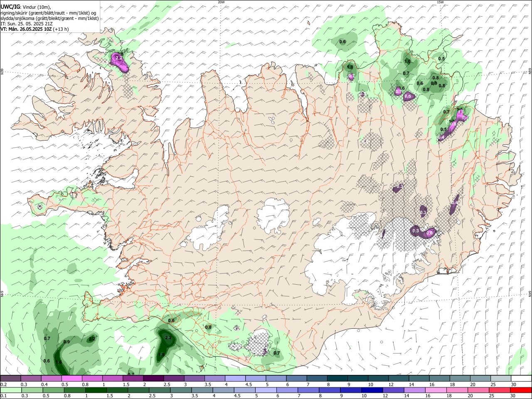Click the '1.8' rainfall value on map
This screenshot has height=399, width=532.
(x=162, y=355)
